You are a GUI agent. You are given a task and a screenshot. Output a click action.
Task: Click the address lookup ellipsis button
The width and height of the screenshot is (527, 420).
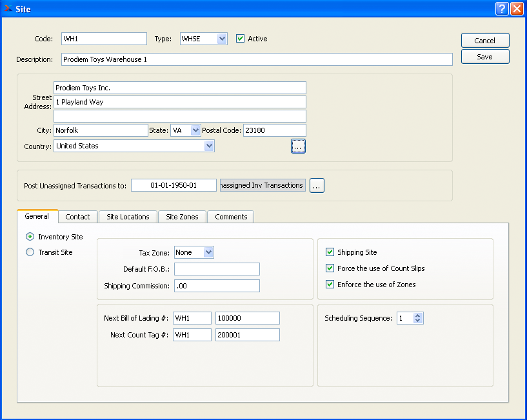tap(297, 146)
